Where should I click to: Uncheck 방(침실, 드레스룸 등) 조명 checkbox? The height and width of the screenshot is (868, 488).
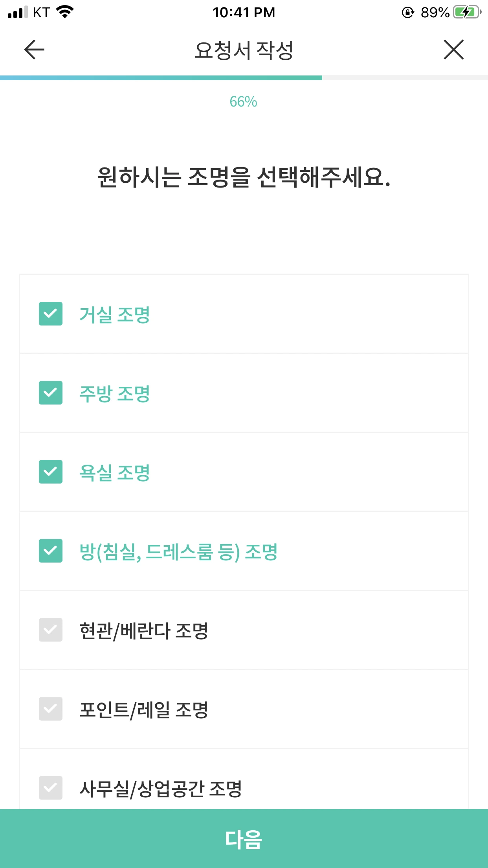[x=51, y=551]
